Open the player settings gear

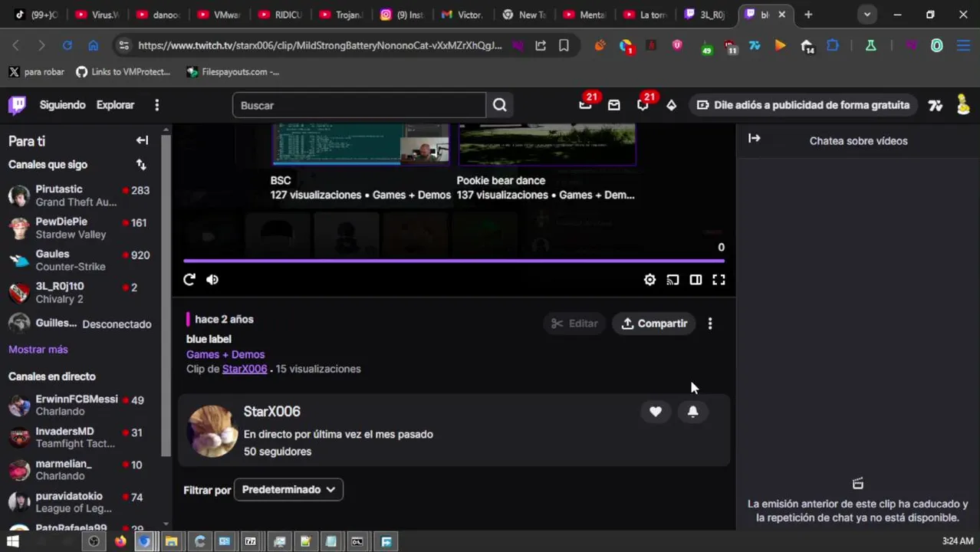tap(649, 280)
